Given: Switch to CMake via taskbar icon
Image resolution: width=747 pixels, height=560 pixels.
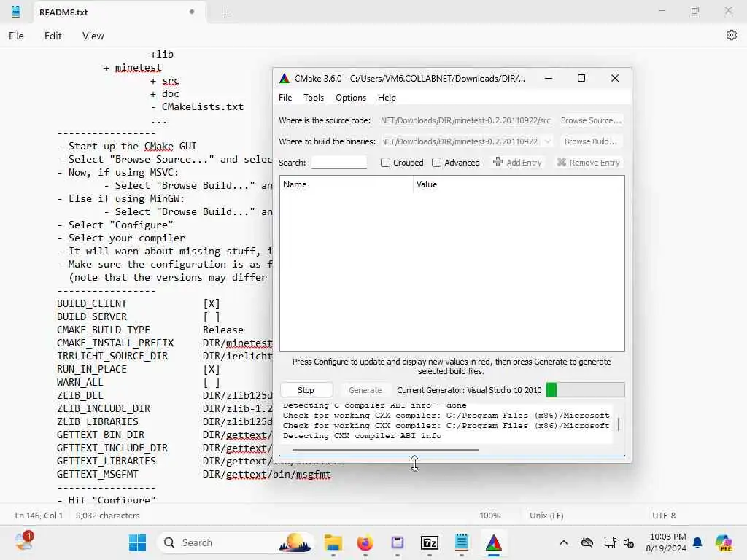Looking at the screenshot, I should click(x=494, y=542).
